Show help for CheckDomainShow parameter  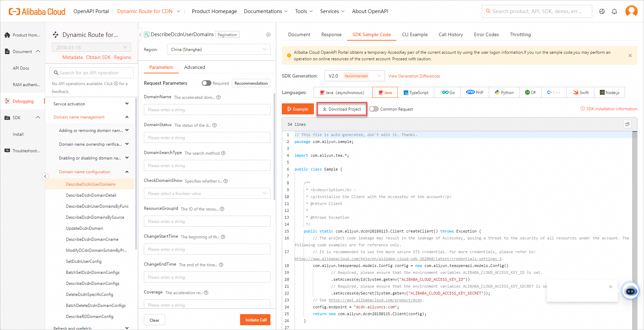click(226, 181)
